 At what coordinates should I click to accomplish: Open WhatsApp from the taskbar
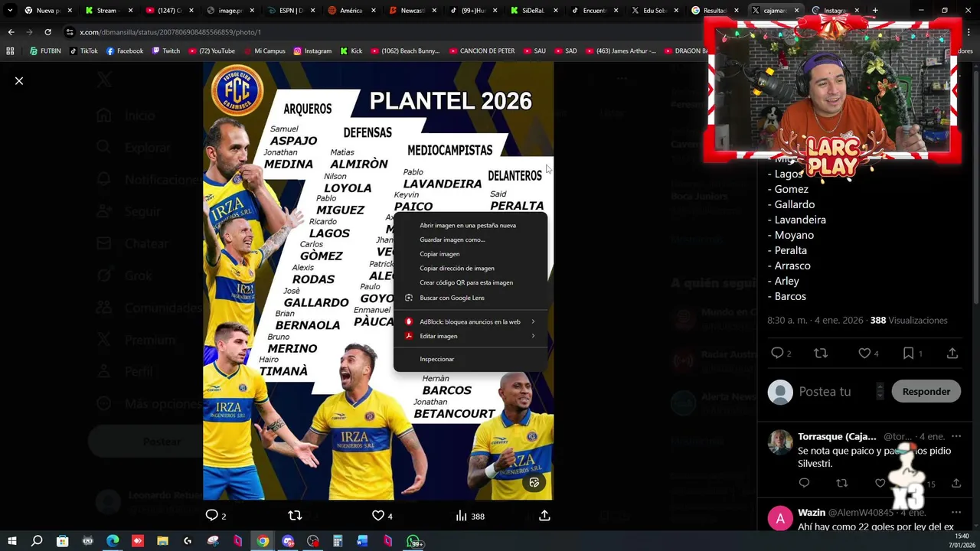pos(414,542)
